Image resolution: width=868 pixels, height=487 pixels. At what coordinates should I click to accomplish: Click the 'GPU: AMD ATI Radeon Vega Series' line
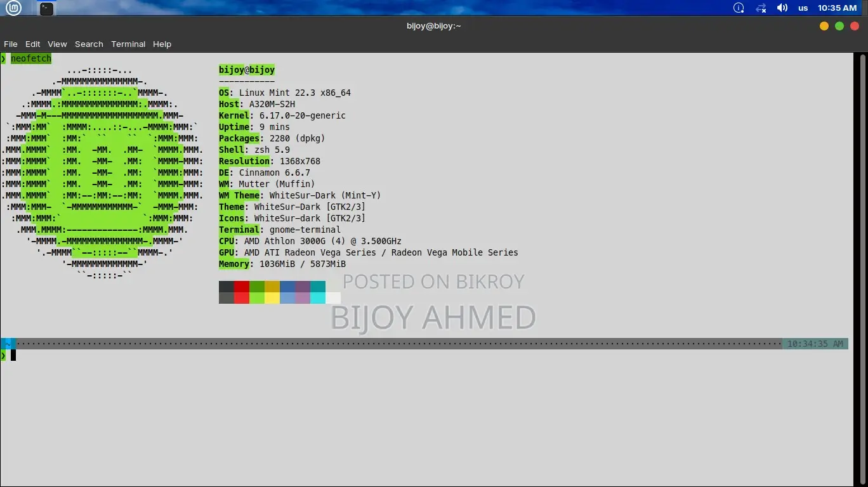click(369, 252)
